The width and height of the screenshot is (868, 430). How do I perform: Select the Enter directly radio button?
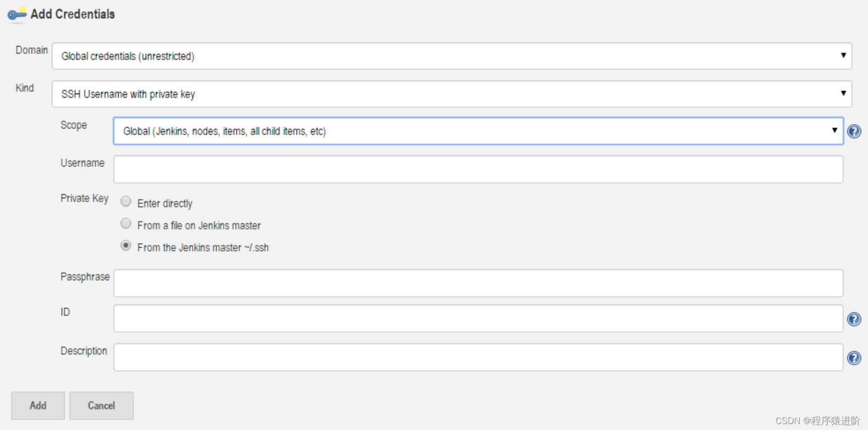(126, 201)
